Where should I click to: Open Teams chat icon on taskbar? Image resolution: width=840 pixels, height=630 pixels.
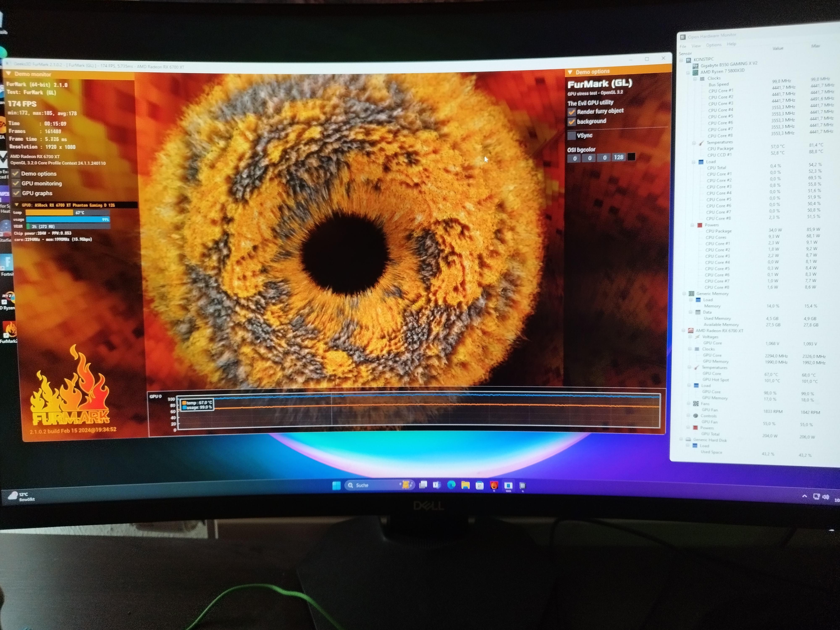pos(437,485)
